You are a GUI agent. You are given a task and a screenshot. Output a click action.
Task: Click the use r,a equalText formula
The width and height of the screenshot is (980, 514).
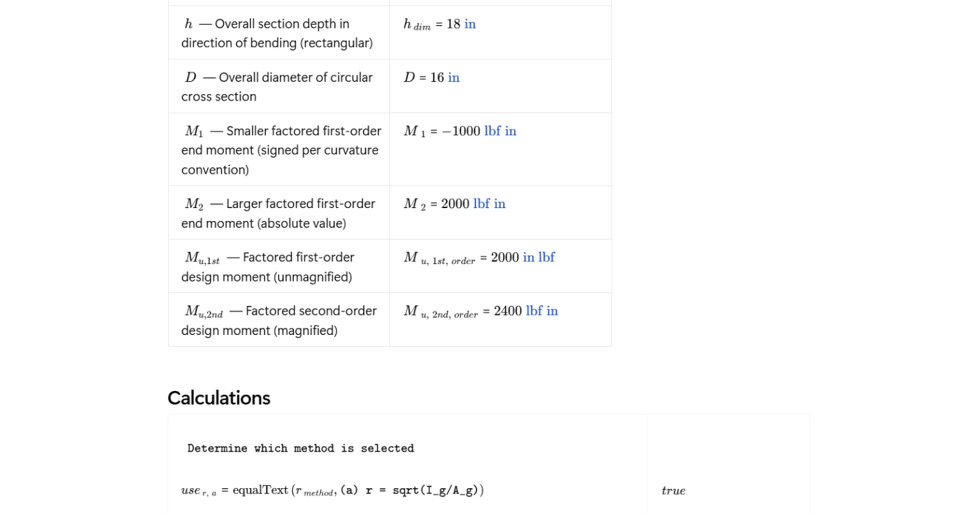point(332,490)
